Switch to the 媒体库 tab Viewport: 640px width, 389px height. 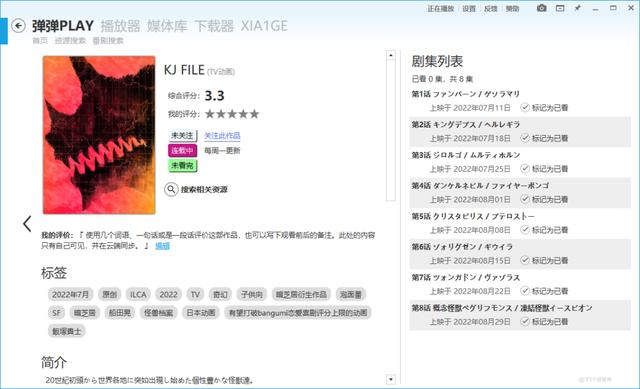click(x=167, y=26)
